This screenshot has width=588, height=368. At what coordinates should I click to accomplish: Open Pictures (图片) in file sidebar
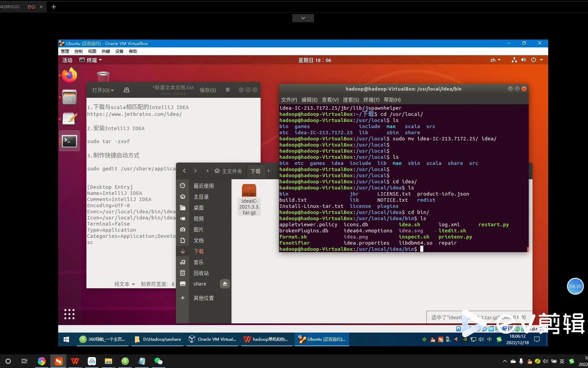coord(203,229)
